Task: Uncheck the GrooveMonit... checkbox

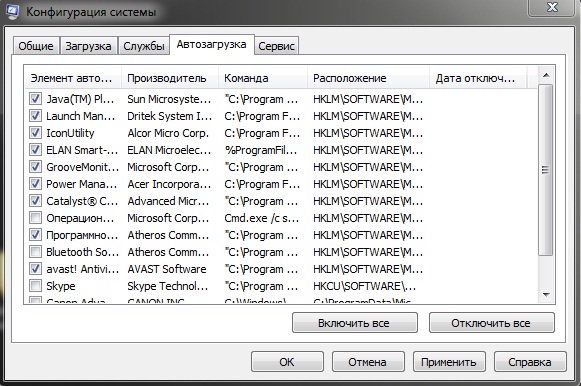Action: pyautogui.click(x=35, y=167)
